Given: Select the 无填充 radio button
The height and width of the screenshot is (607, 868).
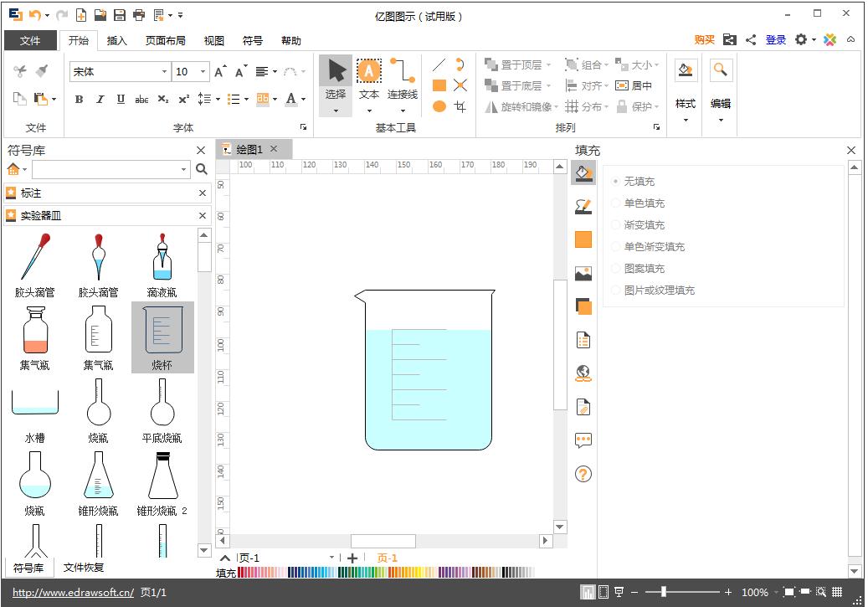Looking at the screenshot, I should (617, 180).
